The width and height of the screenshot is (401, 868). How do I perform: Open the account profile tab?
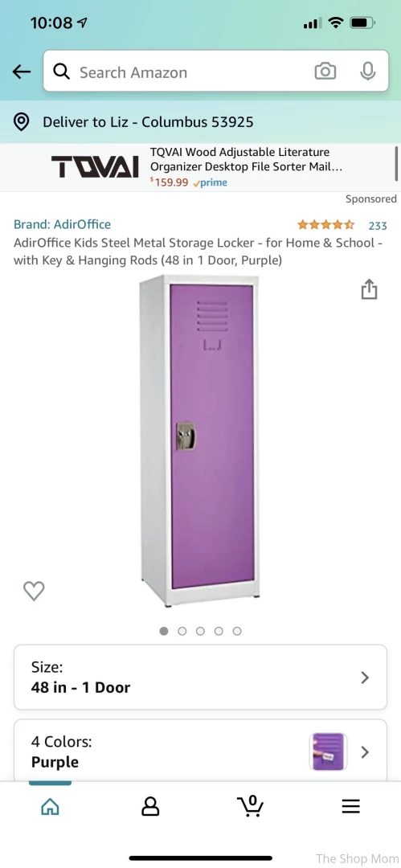click(x=150, y=807)
